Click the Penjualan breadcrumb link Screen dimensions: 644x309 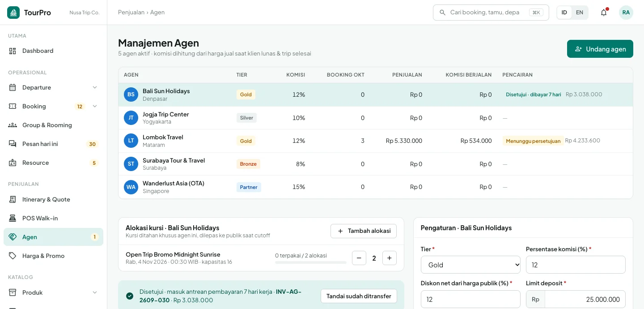coord(131,12)
